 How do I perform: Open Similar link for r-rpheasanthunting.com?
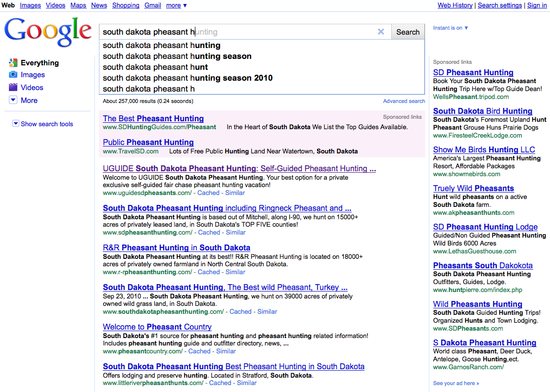(x=235, y=272)
